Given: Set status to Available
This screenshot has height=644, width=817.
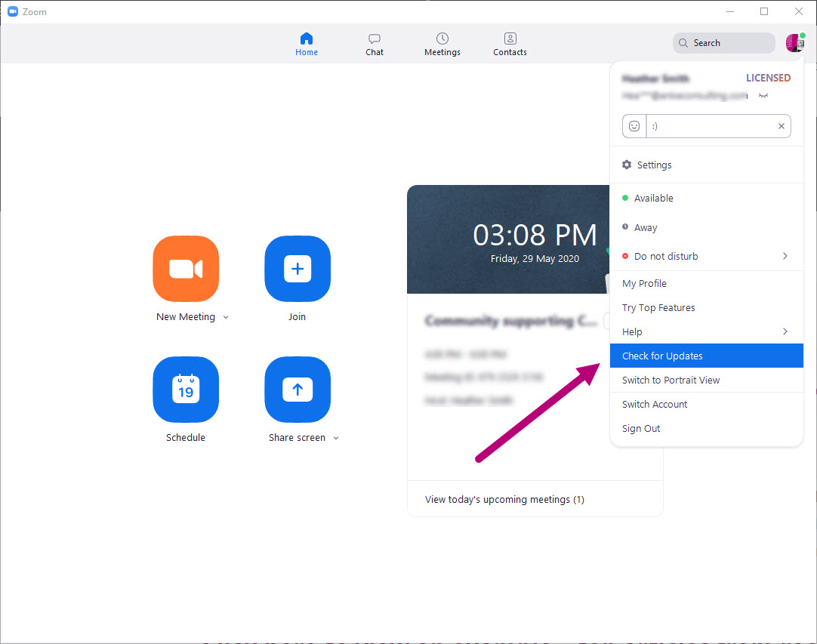Looking at the screenshot, I should pos(653,199).
